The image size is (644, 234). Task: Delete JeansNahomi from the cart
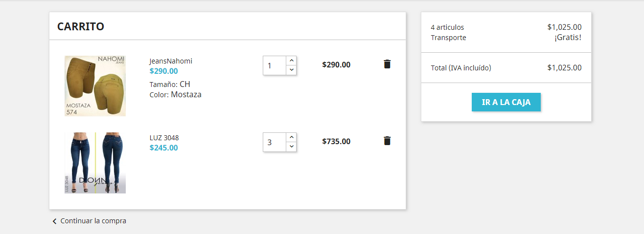[387, 64]
